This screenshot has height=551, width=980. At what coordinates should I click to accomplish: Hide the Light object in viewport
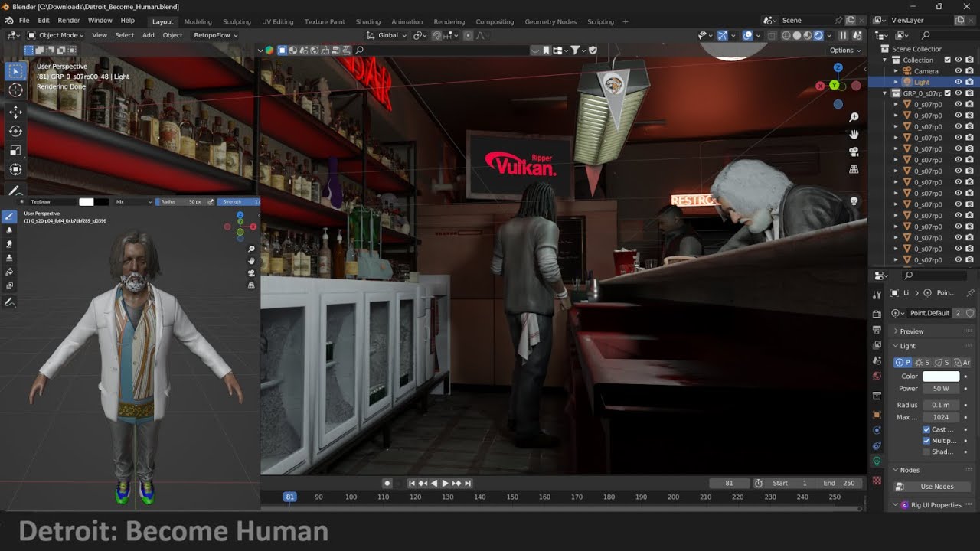click(958, 82)
